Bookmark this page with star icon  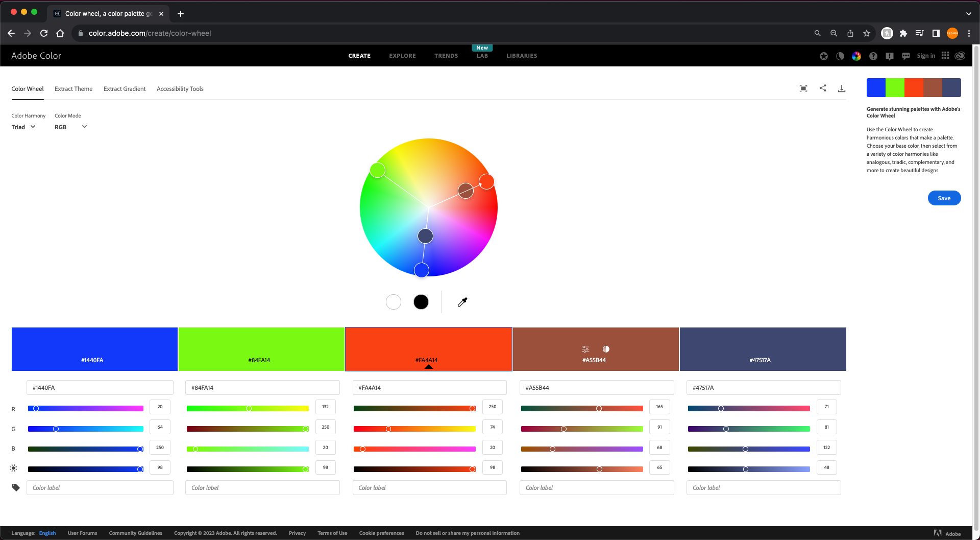(867, 33)
